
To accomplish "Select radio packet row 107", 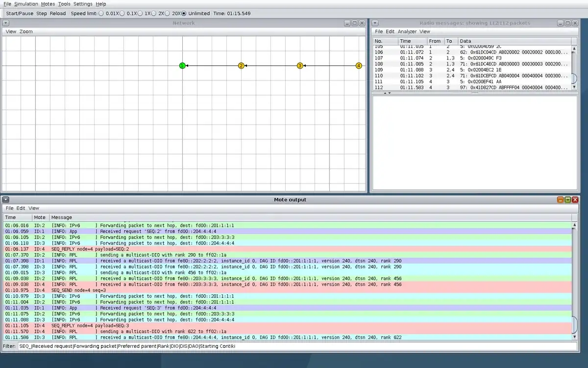I will (472, 58).
